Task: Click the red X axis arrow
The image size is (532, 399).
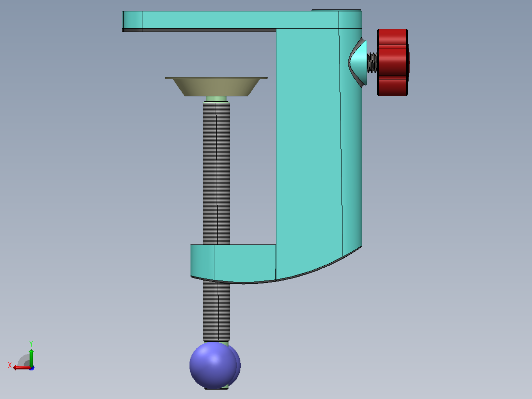Action: [21, 368]
